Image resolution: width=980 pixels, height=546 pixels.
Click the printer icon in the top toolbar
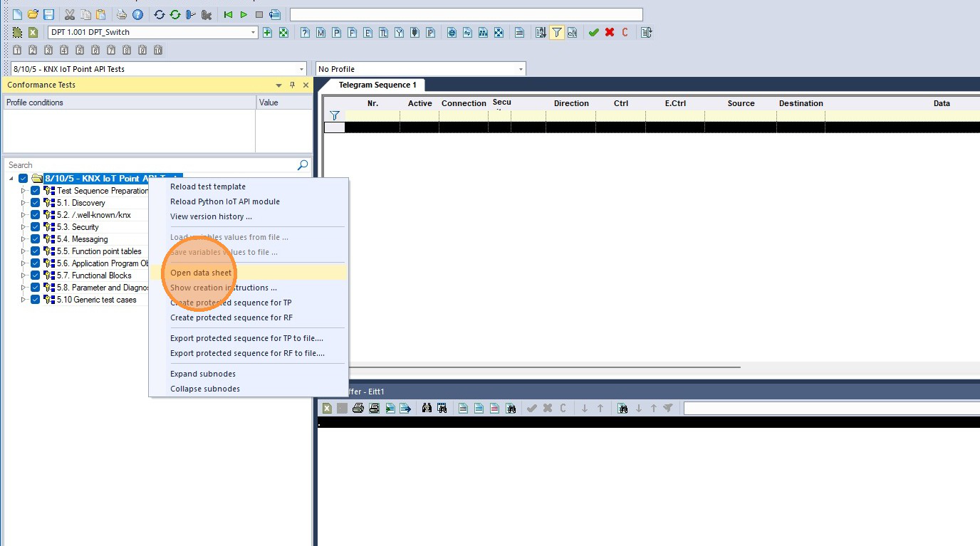(122, 14)
